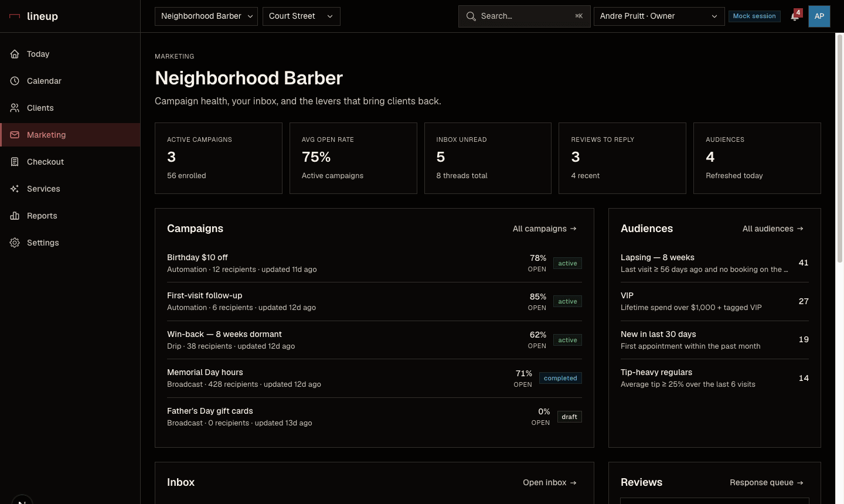
Task: Open the Neighborhood Barber business dropdown
Action: [x=206, y=16]
